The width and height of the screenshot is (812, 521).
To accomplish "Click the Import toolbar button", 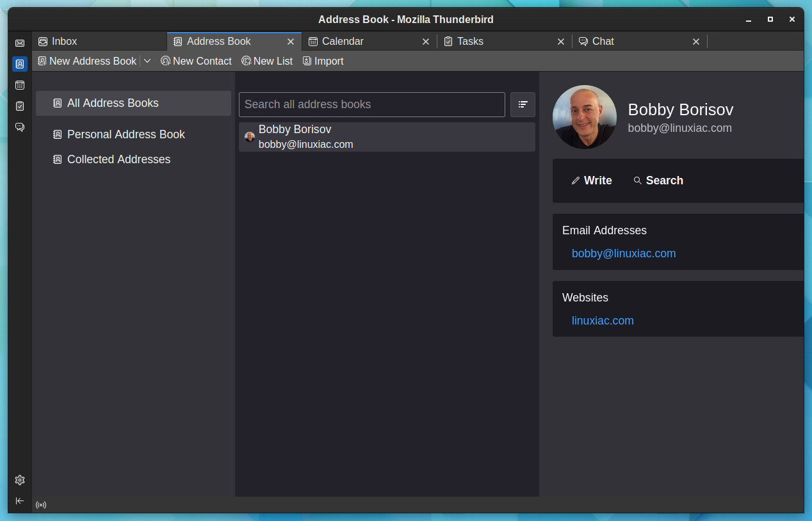I will [x=323, y=61].
